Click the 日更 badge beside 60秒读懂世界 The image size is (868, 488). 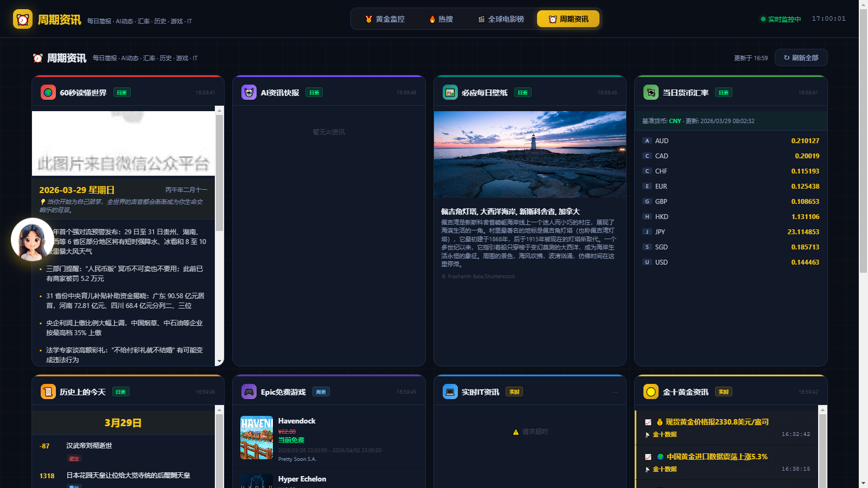pyautogui.click(x=122, y=93)
